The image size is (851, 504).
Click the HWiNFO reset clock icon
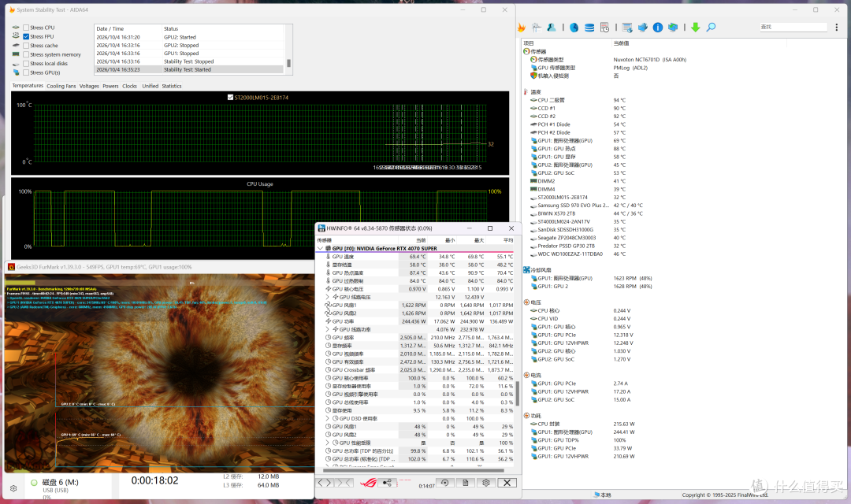coord(445,482)
